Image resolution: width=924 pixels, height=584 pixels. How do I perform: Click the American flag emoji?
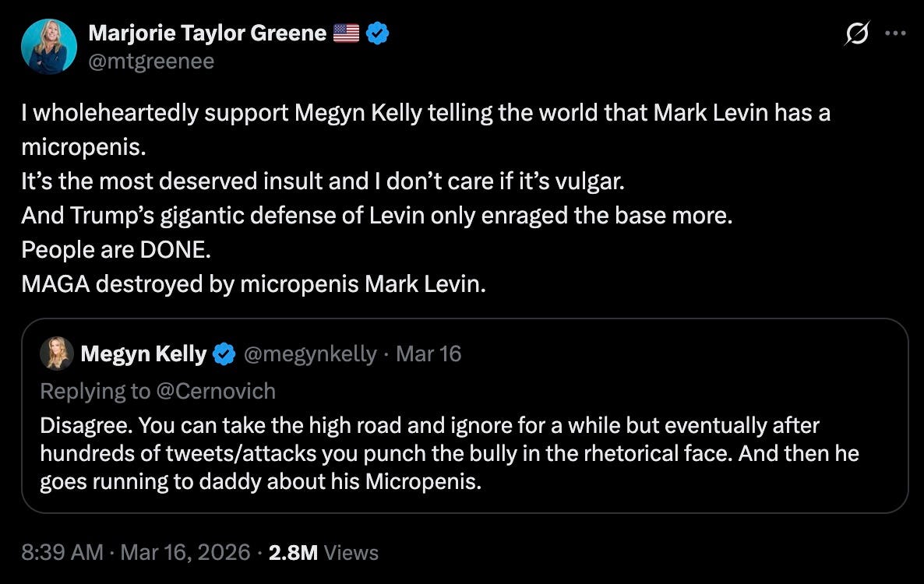(x=346, y=33)
